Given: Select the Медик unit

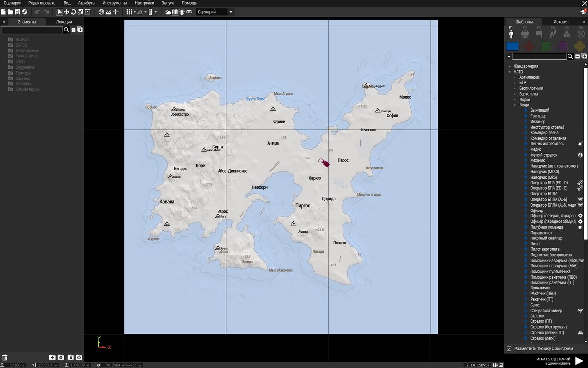Looking at the screenshot, I should pyautogui.click(x=536, y=149).
